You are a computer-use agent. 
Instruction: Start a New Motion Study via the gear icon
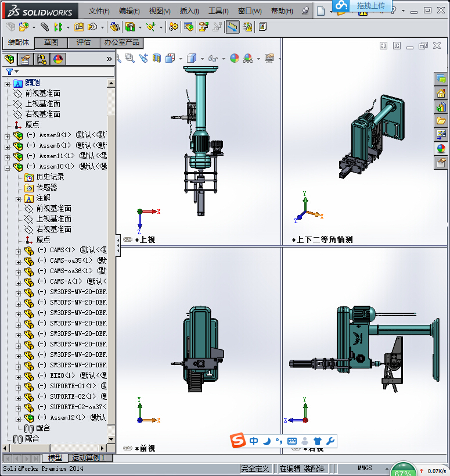(x=174, y=27)
